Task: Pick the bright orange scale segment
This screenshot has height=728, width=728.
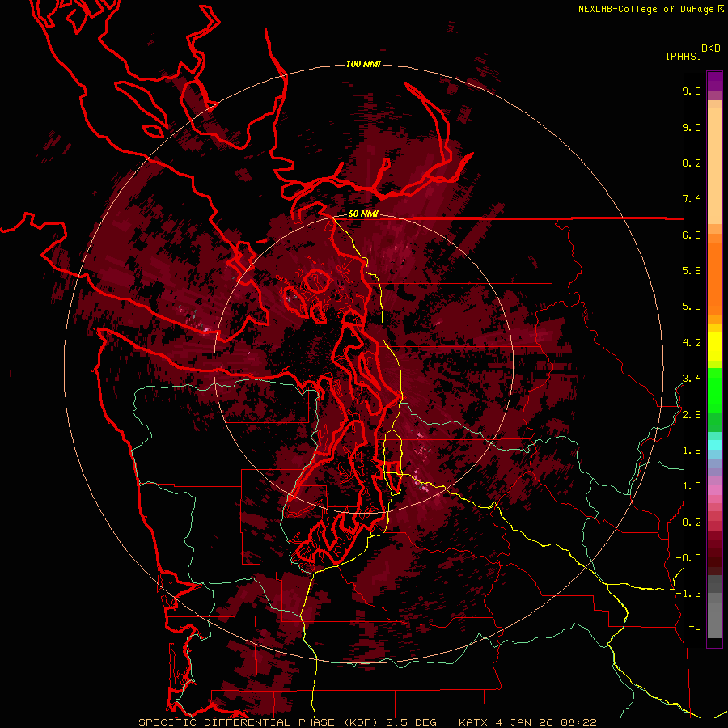Action: [714, 279]
